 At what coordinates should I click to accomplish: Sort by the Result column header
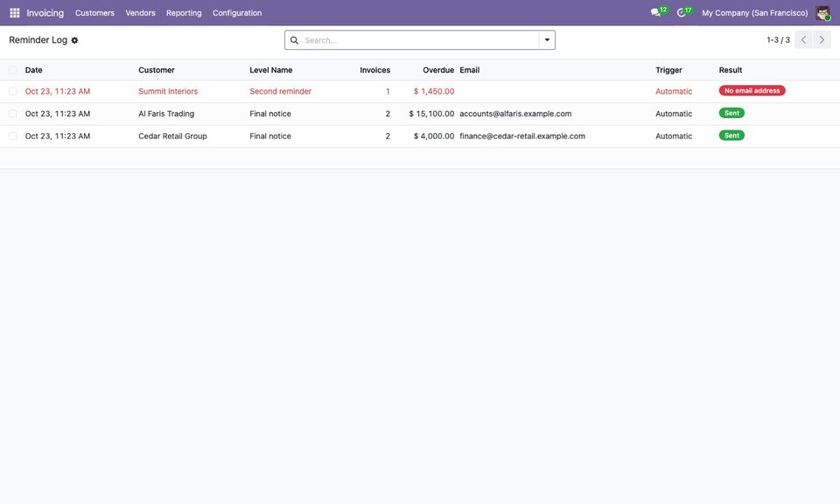(x=730, y=70)
